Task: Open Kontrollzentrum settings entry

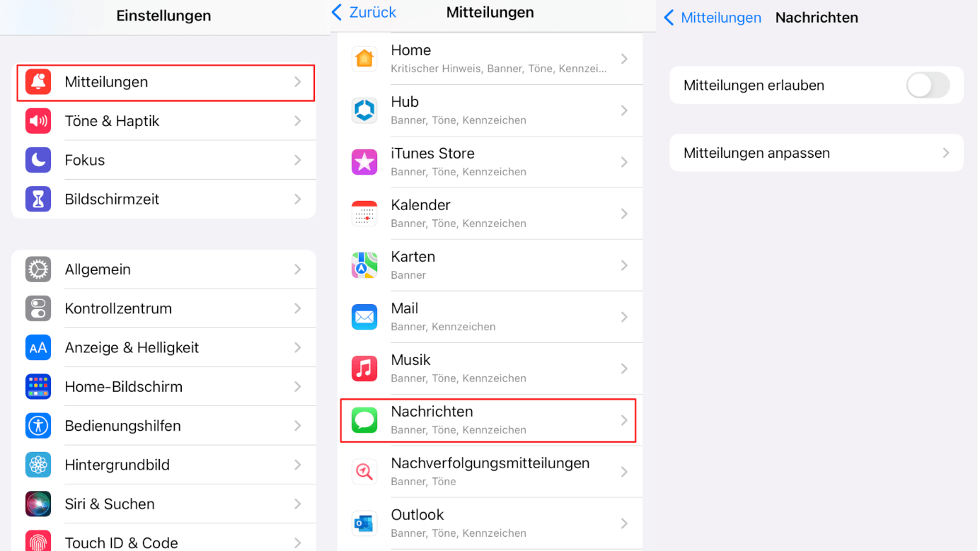Action: click(x=163, y=308)
